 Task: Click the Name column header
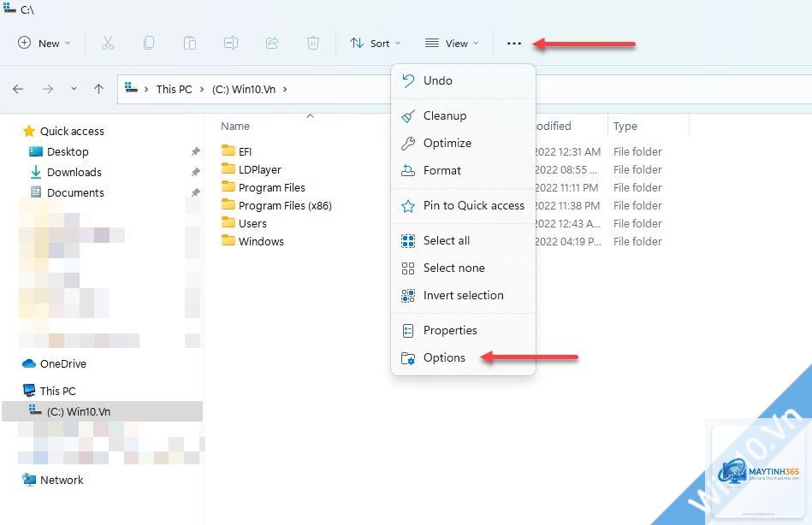pos(235,126)
